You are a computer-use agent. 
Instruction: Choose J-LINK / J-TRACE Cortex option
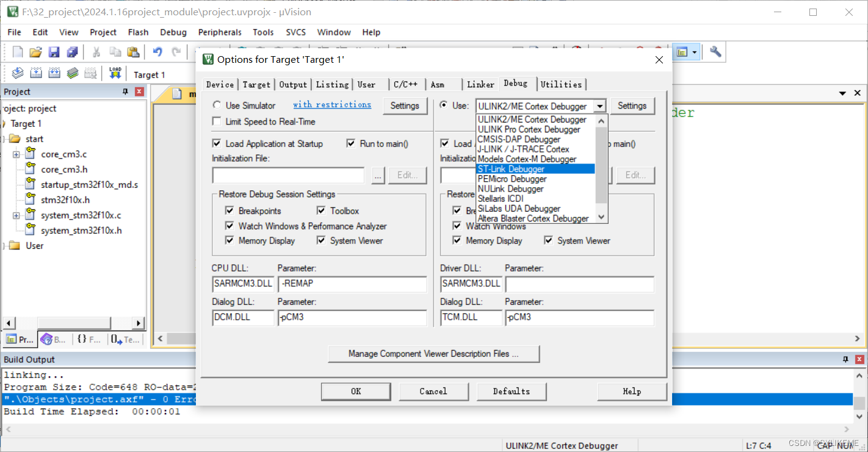pos(535,149)
